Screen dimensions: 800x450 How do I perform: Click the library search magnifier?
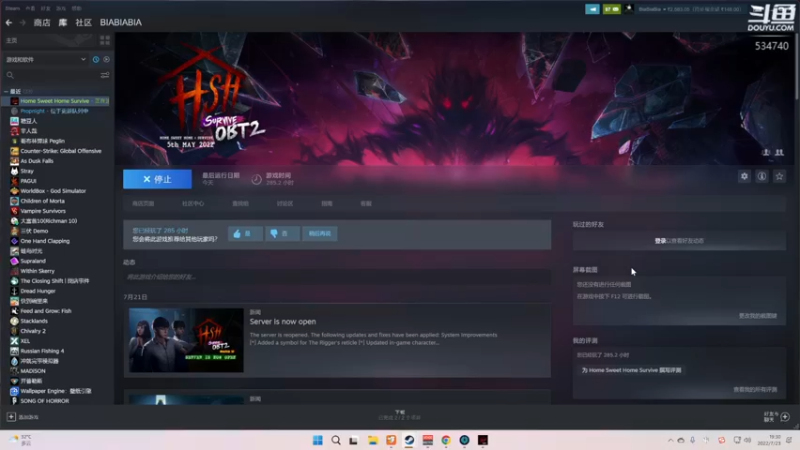[10, 75]
